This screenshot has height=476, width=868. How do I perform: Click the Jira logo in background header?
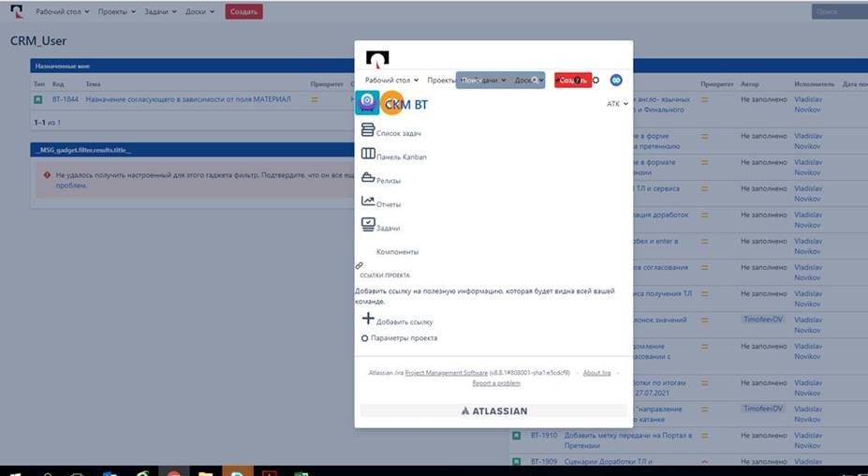17,11
